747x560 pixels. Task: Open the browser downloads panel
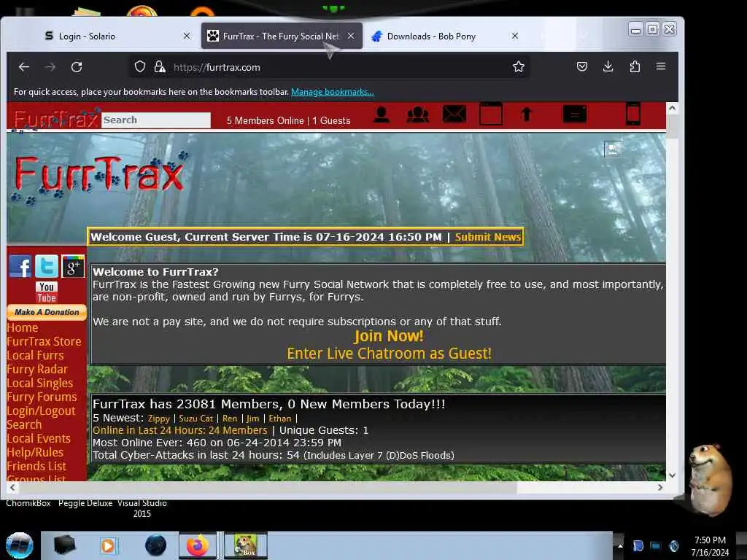point(608,66)
